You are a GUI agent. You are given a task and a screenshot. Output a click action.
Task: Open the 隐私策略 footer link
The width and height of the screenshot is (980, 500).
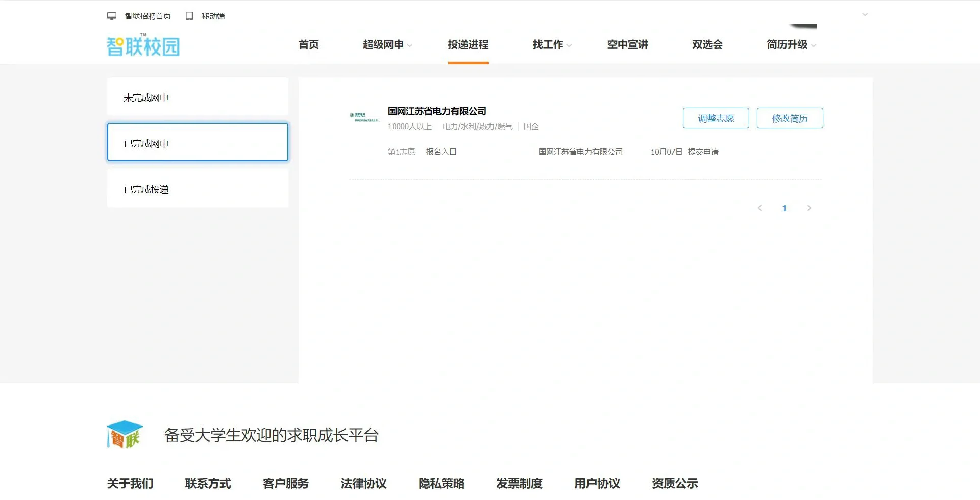click(x=442, y=483)
